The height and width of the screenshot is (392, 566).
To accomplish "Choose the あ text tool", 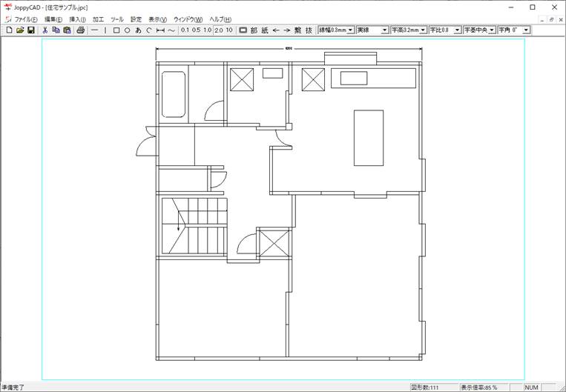I will coord(138,30).
